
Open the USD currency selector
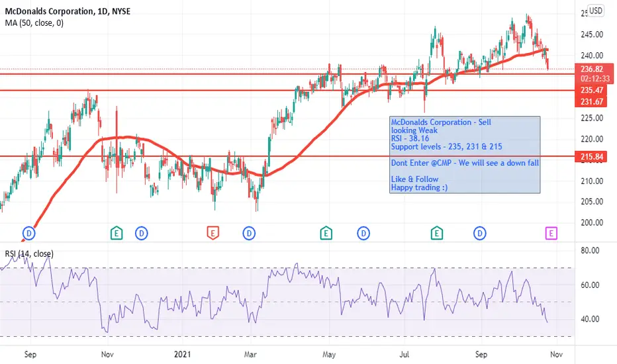point(595,11)
